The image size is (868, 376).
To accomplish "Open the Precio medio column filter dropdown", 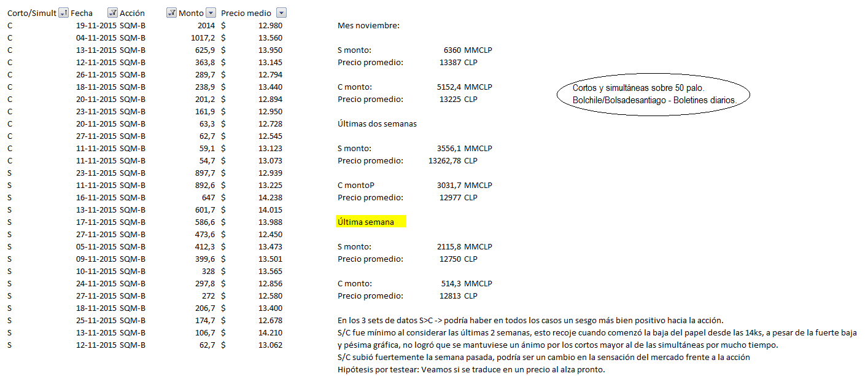I will (x=281, y=13).
